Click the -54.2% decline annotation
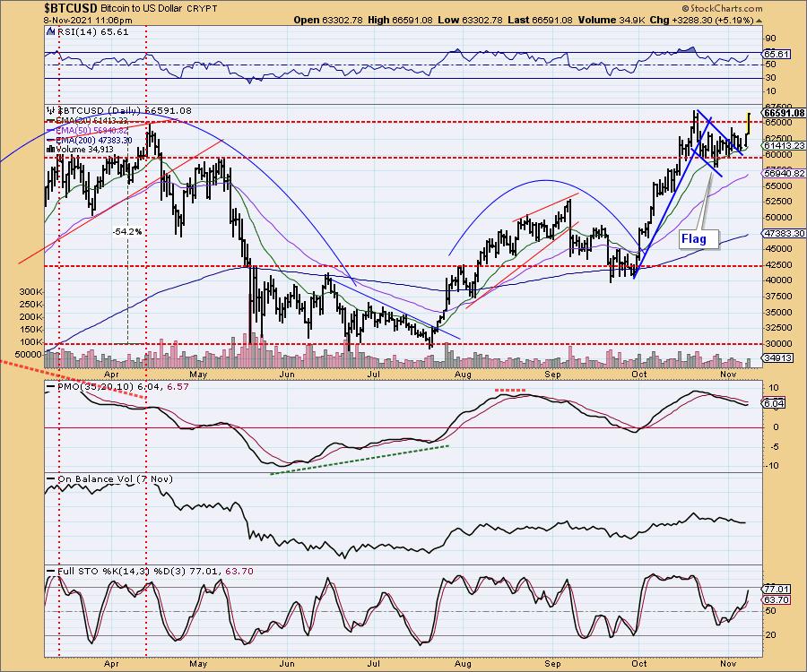The height and width of the screenshot is (672, 807). tap(127, 232)
